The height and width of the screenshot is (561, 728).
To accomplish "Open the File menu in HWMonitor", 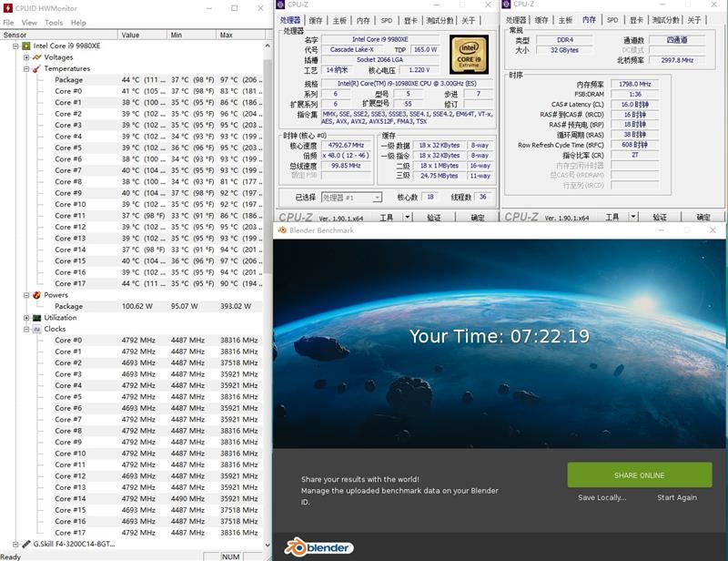I will click(x=8, y=22).
